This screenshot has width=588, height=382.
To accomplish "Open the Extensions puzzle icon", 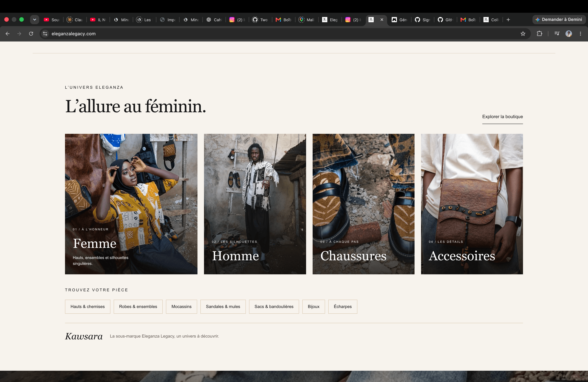I will point(539,34).
